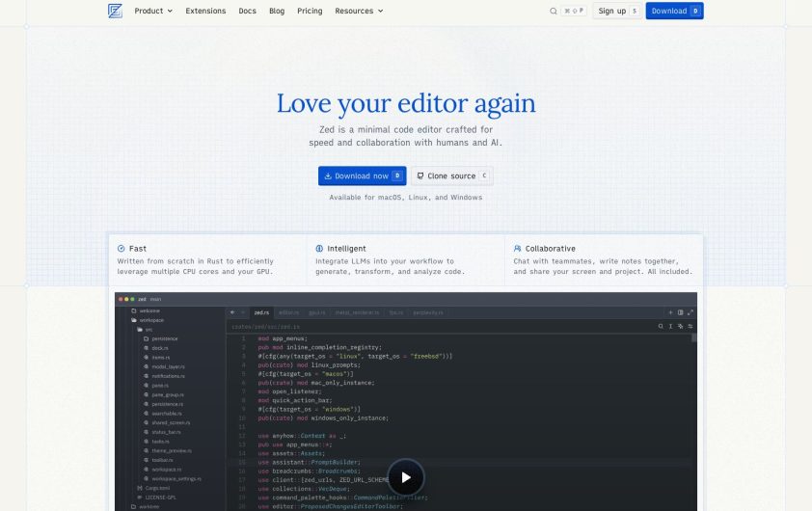Open pane.rs in the project tree
Image resolution: width=812 pixels, height=511 pixels.
(156, 386)
